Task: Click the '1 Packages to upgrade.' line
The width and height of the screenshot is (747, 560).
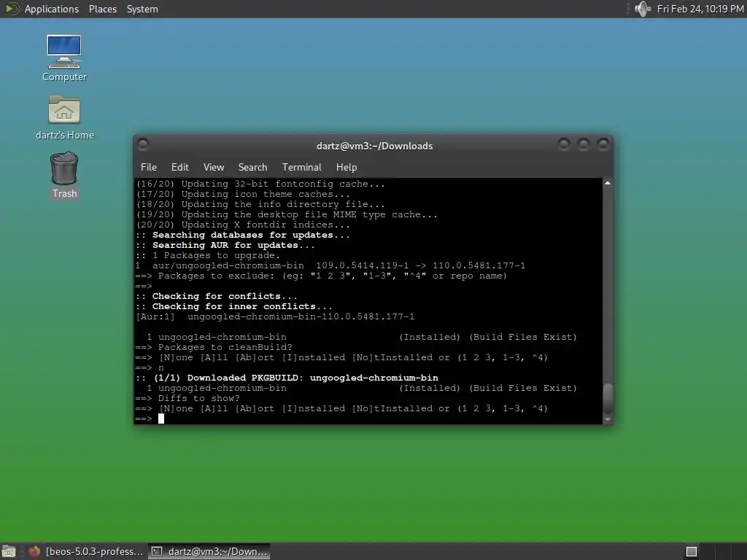Action: click(208, 255)
